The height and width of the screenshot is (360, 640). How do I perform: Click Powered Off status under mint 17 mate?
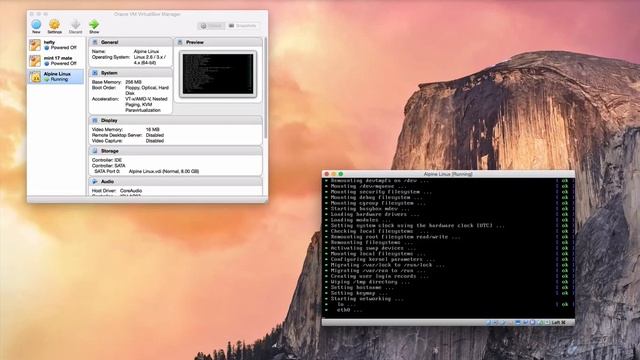[x=63, y=63]
